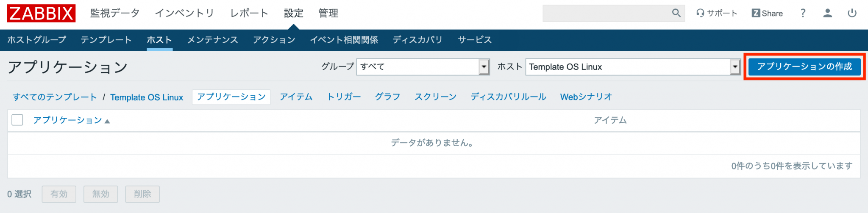Go to the アイテム tab link

[296, 97]
